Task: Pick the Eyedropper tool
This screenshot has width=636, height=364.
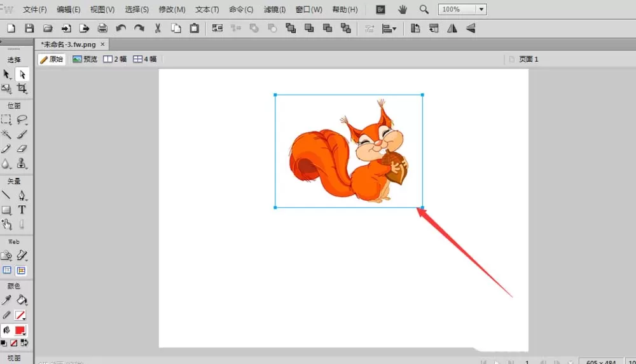Action: click(6, 300)
